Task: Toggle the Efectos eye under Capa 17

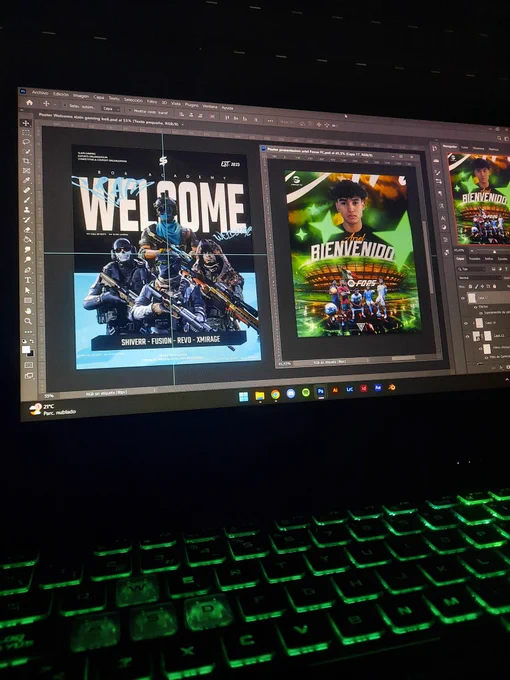Action: coord(475,307)
